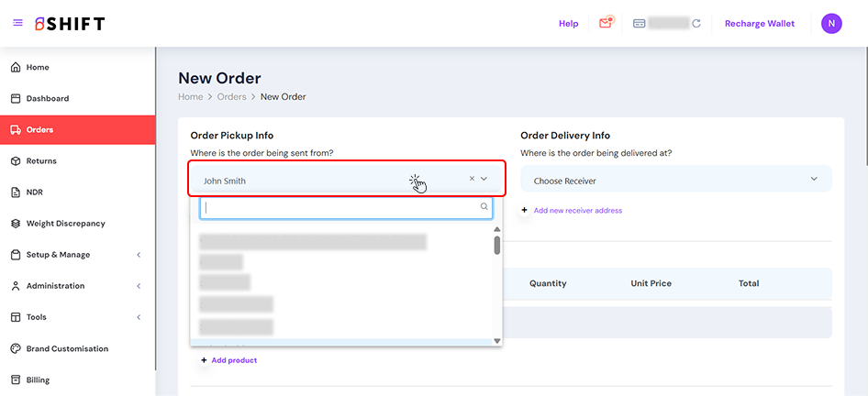868x396 pixels.
Task: Collapse the John Smith pickup dropdown
Action: point(484,179)
